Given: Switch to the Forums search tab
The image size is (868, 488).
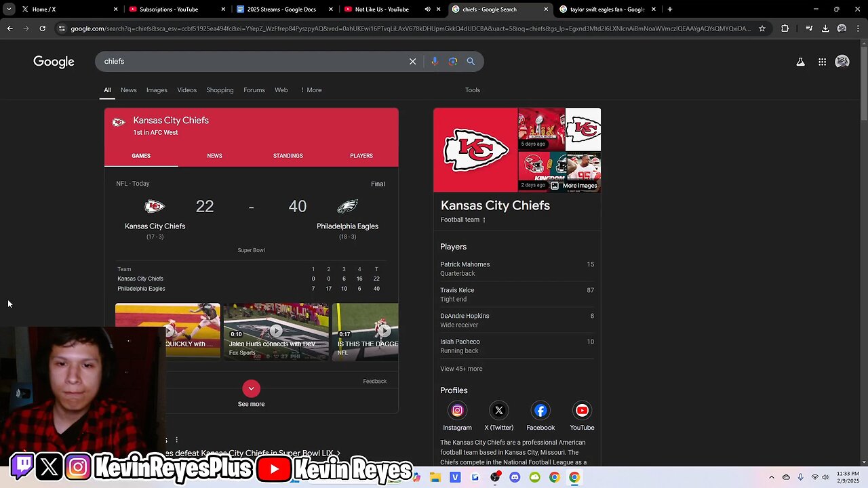Looking at the screenshot, I should tap(254, 90).
